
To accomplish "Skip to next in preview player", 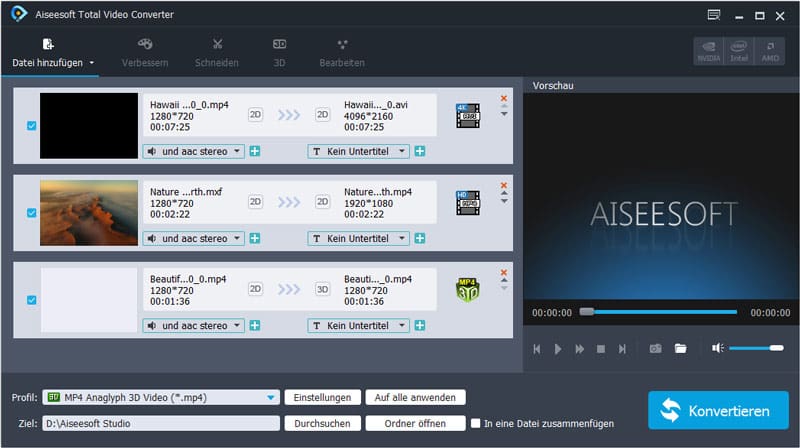I will (622, 349).
